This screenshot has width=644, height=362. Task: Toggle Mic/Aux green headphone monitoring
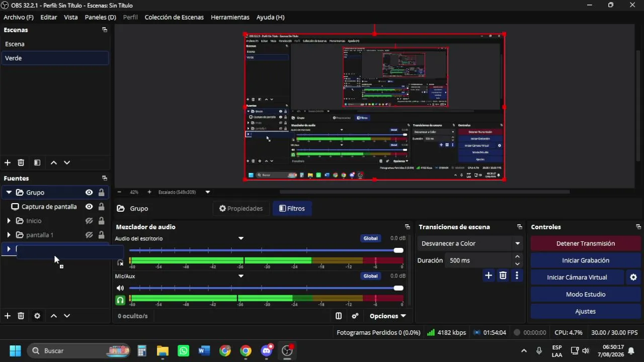pos(120,300)
